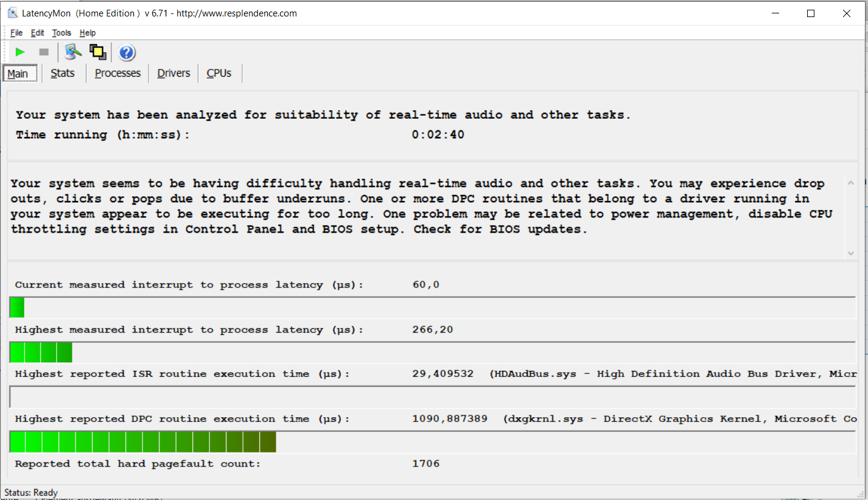Screen dimensions: 868x500
Task: View the CPUs tab
Action: [219, 73]
